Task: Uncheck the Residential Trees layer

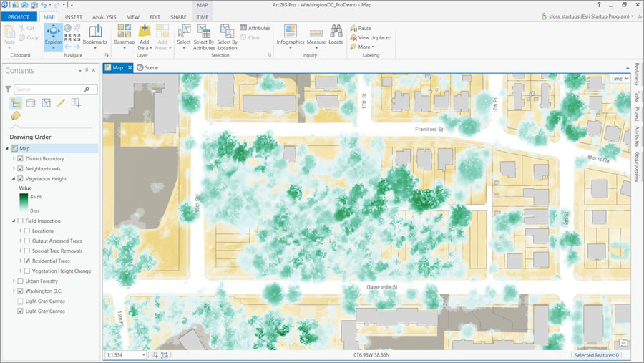Action: pos(27,261)
